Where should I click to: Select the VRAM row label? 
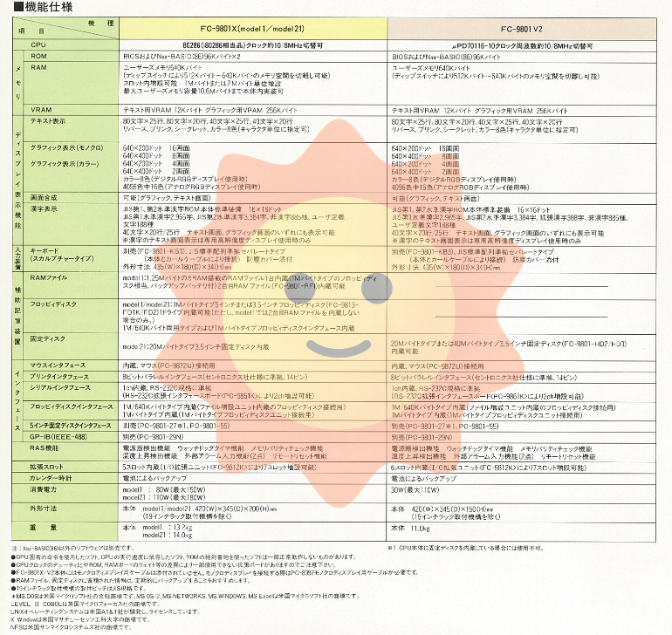41,110
